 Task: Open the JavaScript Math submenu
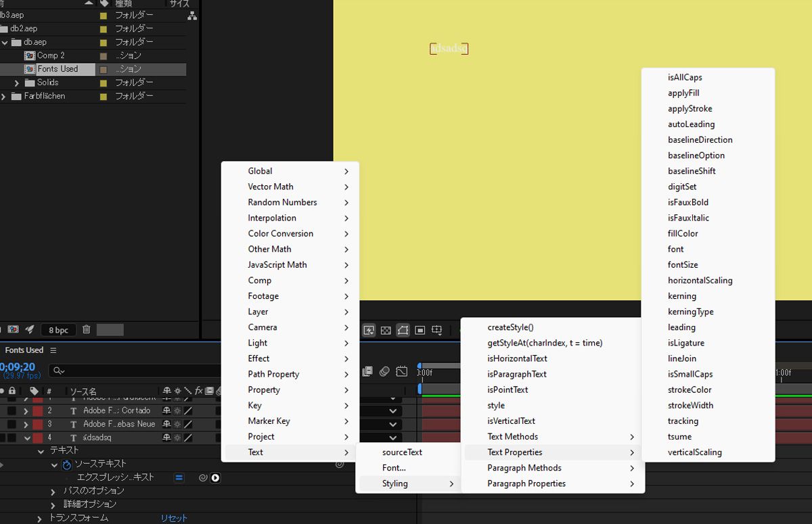click(x=290, y=264)
